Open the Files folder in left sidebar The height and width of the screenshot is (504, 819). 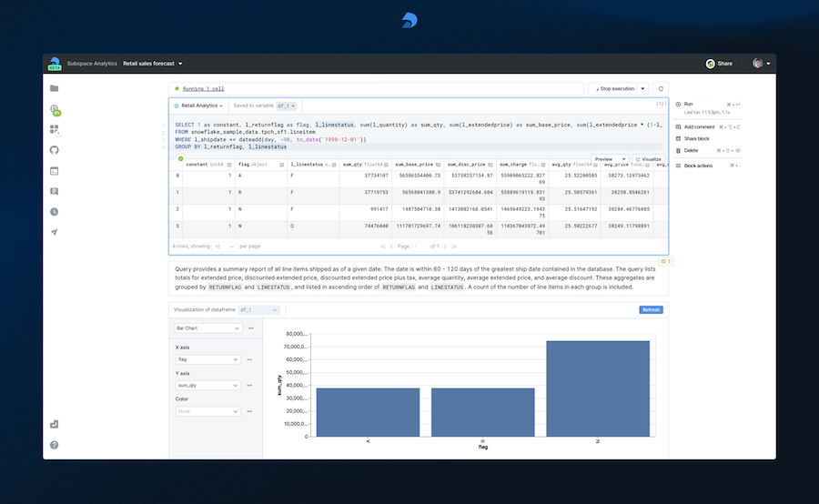pos(55,88)
